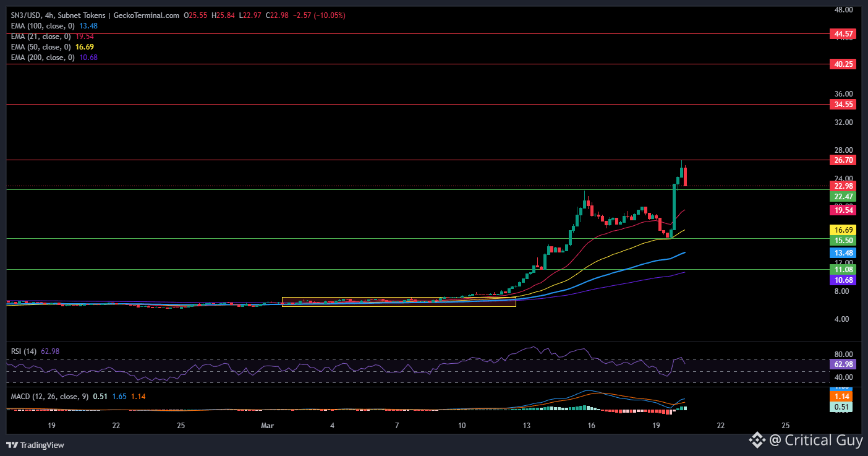This screenshot has width=868, height=456.
Task: Click the 26.70 red price label
Action: [844, 160]
